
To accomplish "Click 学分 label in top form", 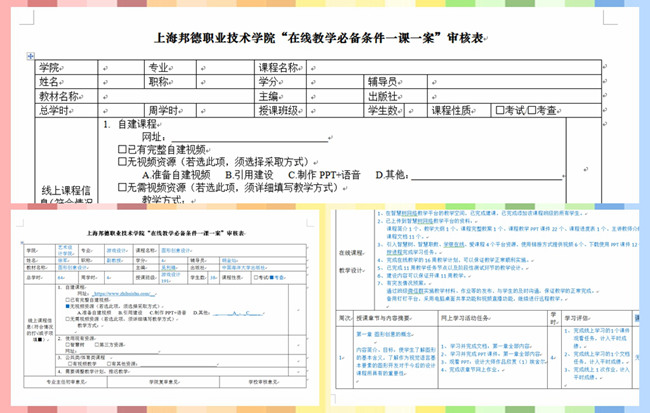I will click(269, 82).
